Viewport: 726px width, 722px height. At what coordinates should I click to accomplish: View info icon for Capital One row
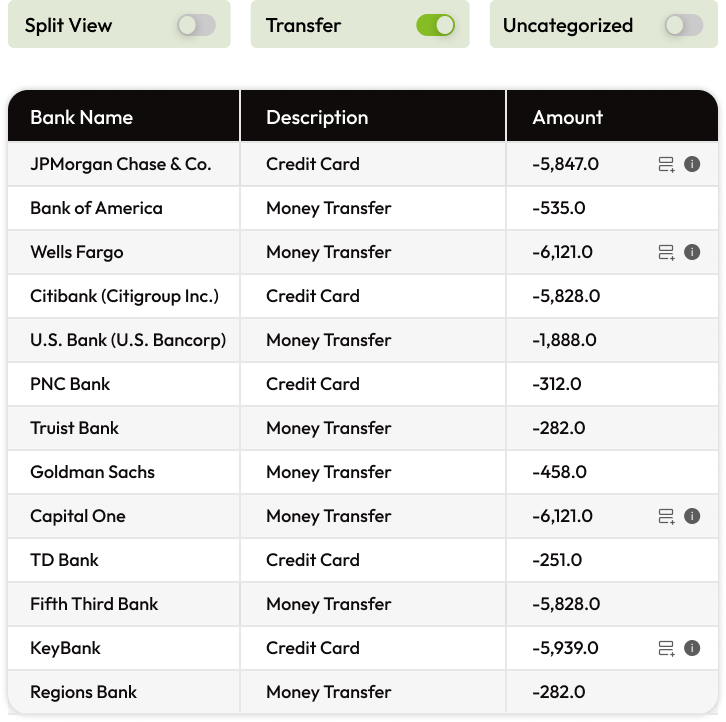click(x=692, y=516)
